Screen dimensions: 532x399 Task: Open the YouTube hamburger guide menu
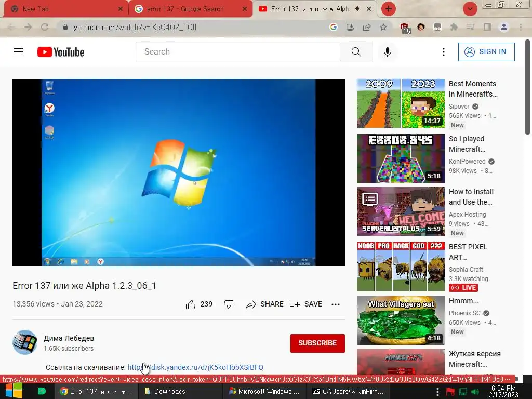coord(19,51)
